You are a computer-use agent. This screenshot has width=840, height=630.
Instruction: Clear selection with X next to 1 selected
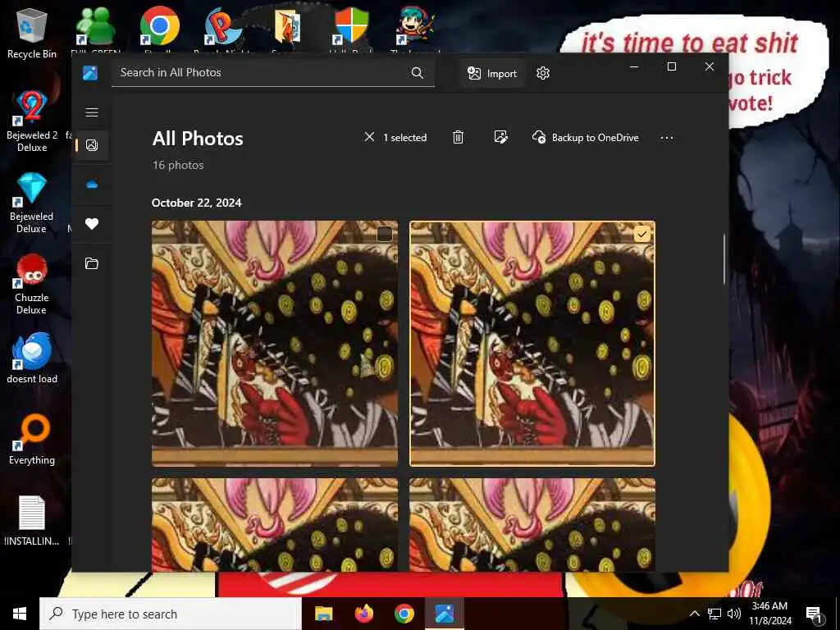[x=369, y=137]
